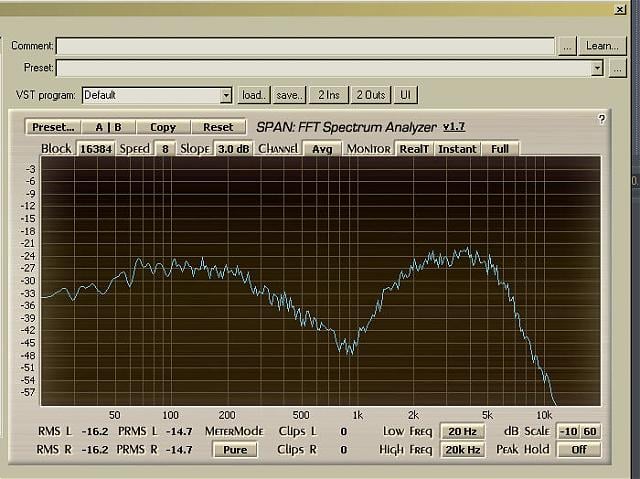
Task: Click the PRMS R -14.7 reading
Action: pos(179,450)
